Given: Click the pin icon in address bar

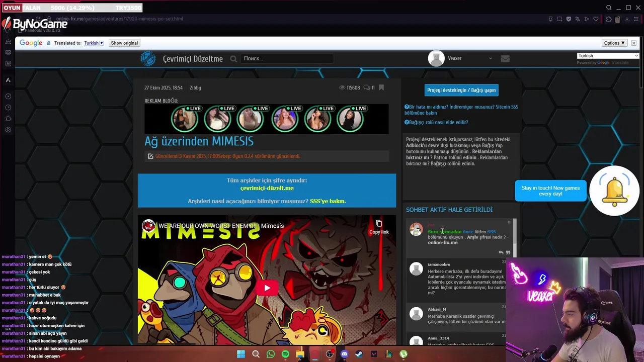Looking at the screenshot, I should pyautogui.click(x=550, y=19).
